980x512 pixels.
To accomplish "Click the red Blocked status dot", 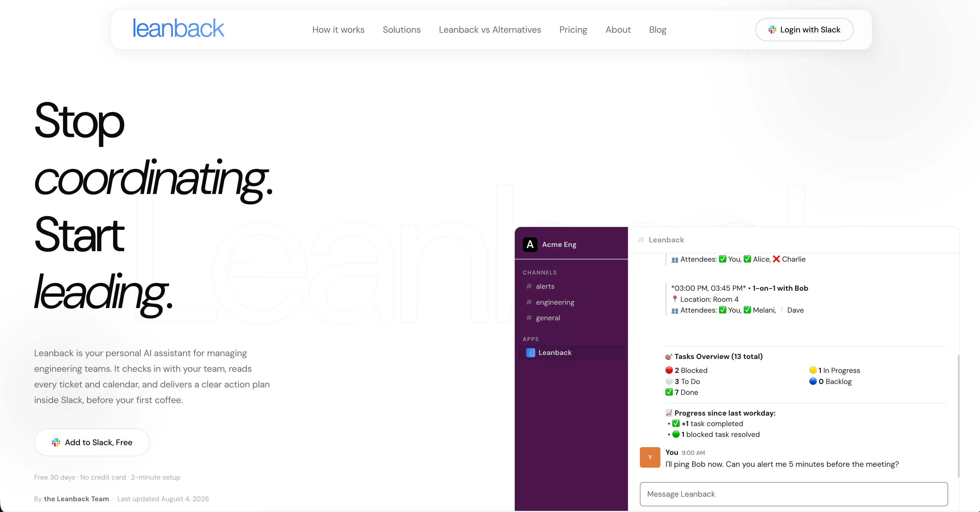I will point(669,370).
